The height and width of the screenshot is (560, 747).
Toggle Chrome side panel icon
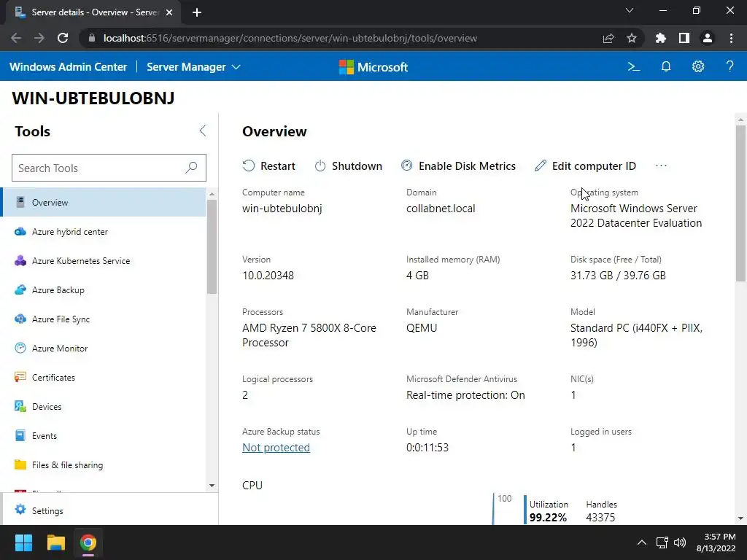(x=684, y=38)
